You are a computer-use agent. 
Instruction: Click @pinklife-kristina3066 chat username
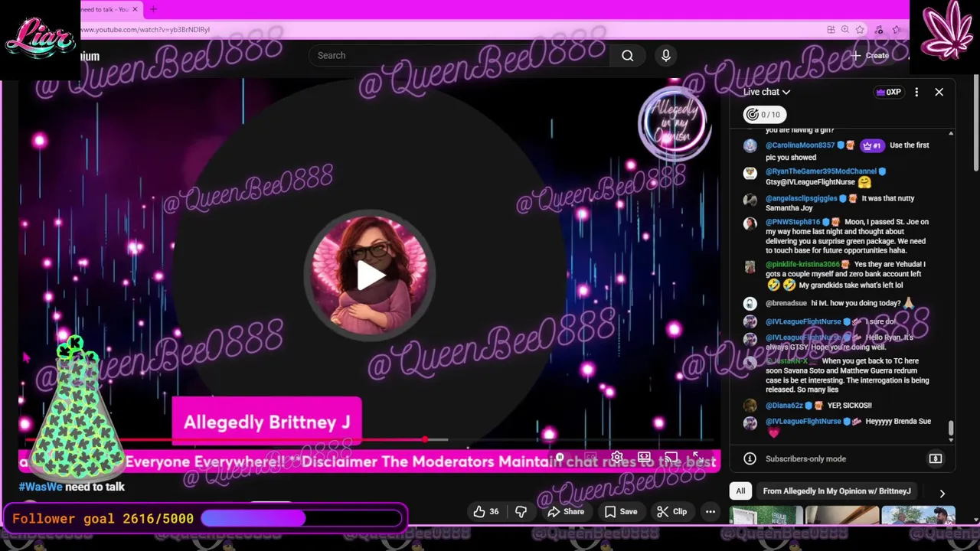(x=802, y=265)
